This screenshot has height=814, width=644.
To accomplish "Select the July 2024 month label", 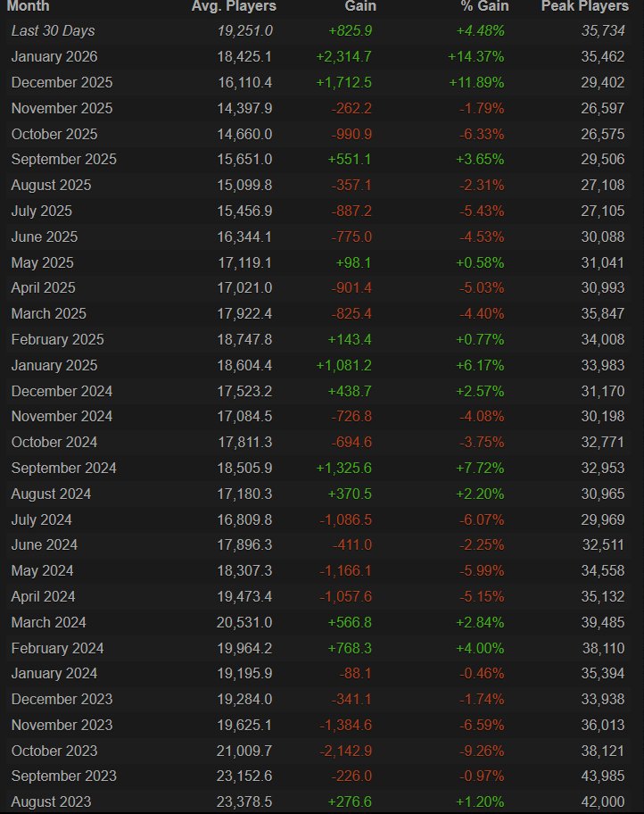I will pos(42,520).
